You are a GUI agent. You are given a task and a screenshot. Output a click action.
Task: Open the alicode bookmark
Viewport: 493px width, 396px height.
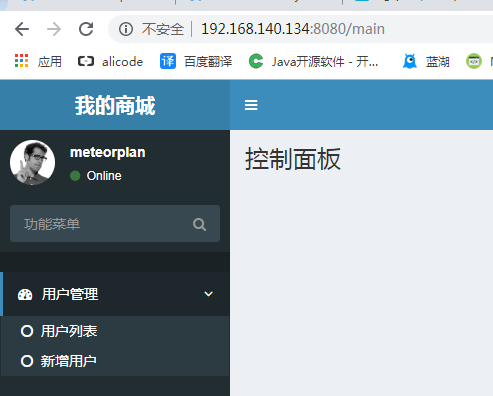click(110, 62)
